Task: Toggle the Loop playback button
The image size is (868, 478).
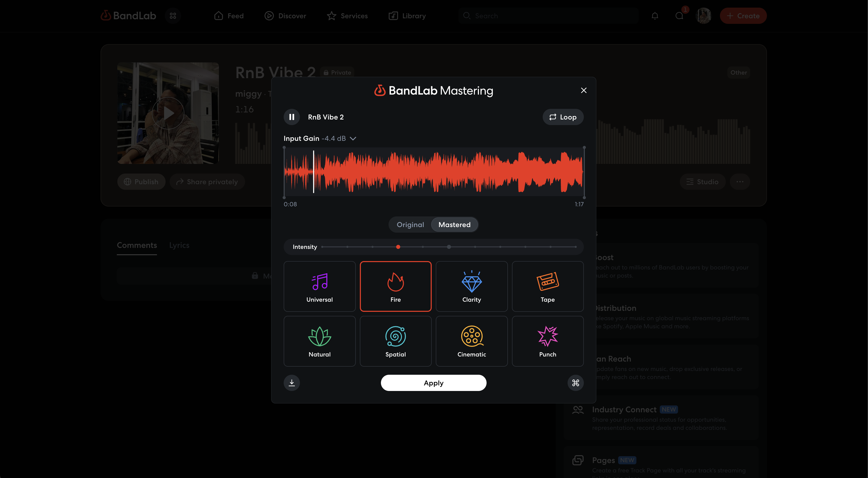Action: point(563,117)
